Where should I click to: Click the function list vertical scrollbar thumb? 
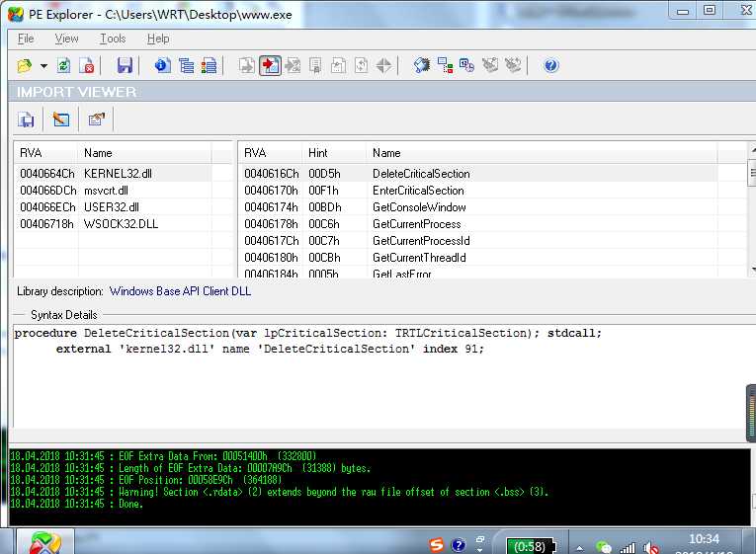point(751,174)
